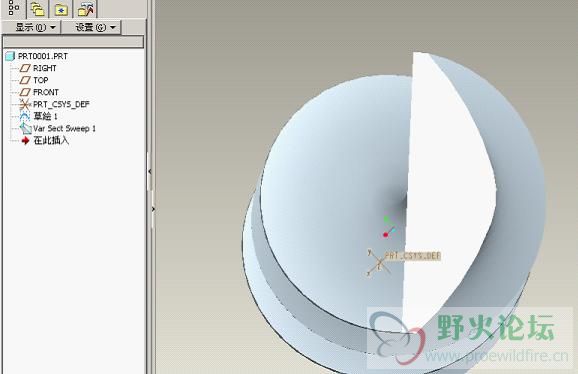The width and height of the screenshot is (578, 374).
Task: Click the right arrow on panel divider
Action: 153,209
